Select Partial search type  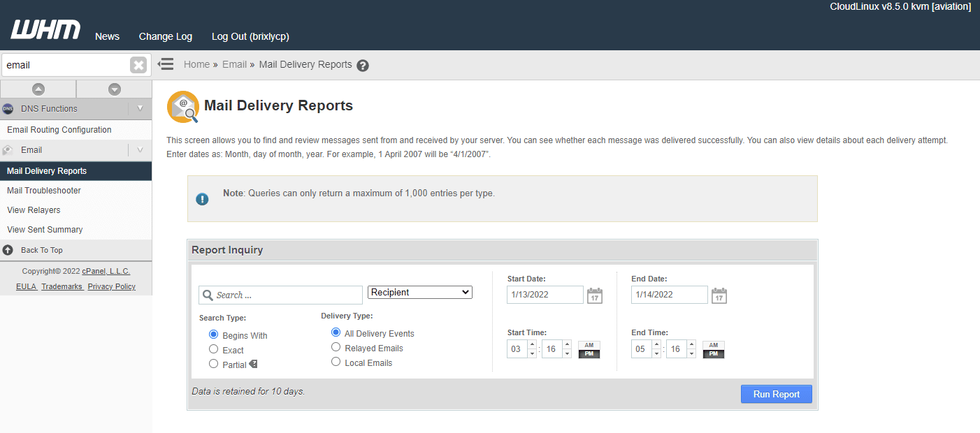click(x=214, y=364)
